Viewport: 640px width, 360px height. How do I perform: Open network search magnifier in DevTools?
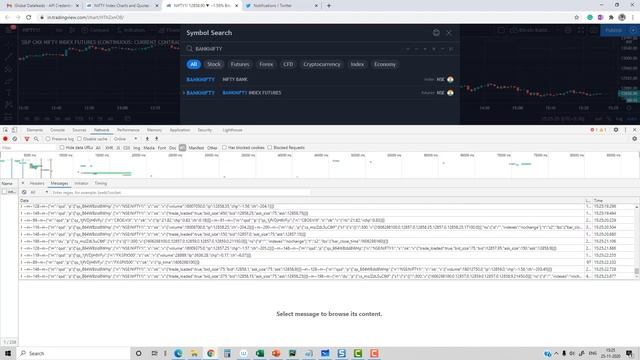click(x=36, y=139)
